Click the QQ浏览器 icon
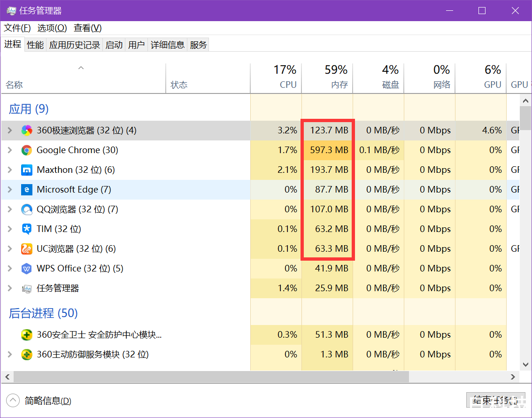Screen dimensions: 532x418 (x=27, y=209)
